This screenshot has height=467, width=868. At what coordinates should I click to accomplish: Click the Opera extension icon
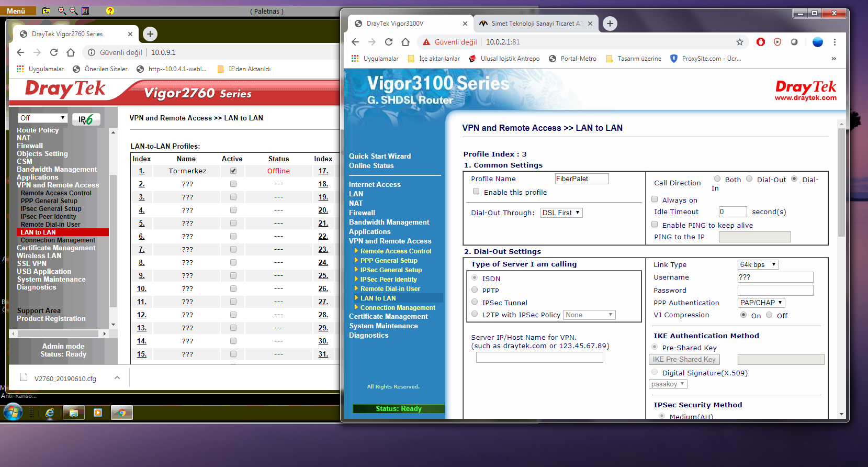click(x=761, y=42)
